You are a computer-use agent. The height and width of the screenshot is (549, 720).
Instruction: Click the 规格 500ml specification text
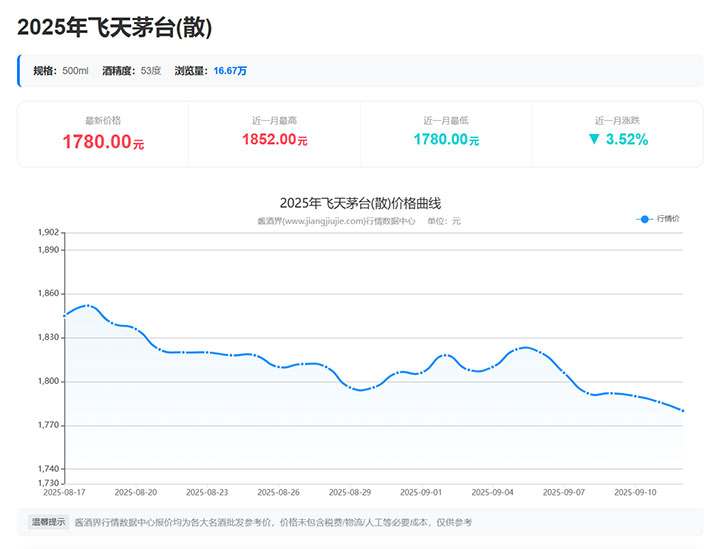[x=61, y=71]
